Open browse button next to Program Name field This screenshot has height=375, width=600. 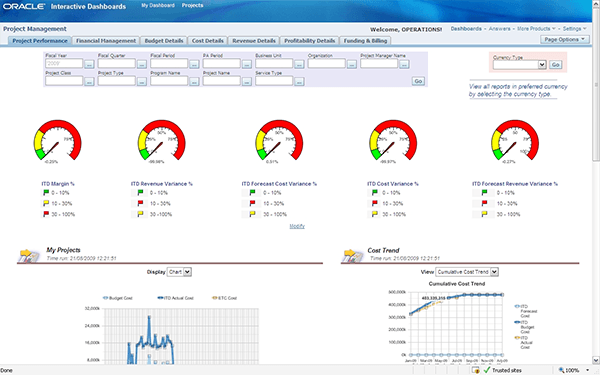(194, 82)
